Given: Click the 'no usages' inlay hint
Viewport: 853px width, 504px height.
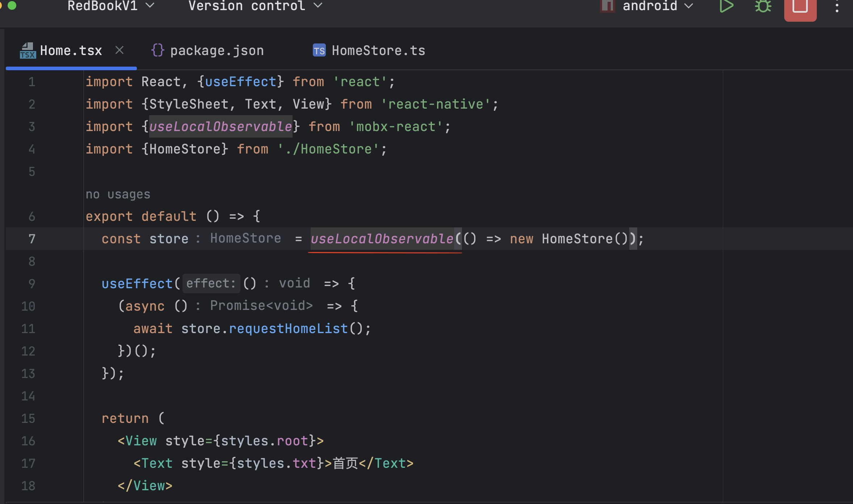Looking at the screenshot, I should 118,194.
